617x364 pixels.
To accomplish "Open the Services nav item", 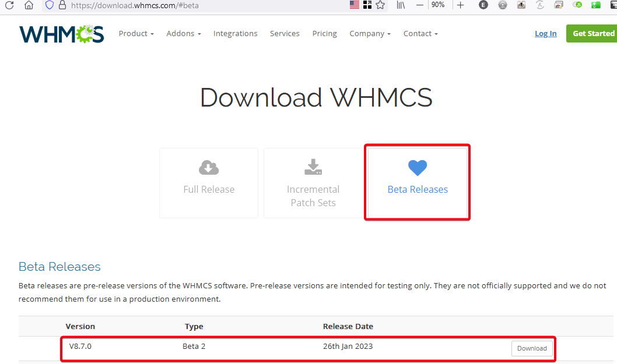I will tap(285, 34).
